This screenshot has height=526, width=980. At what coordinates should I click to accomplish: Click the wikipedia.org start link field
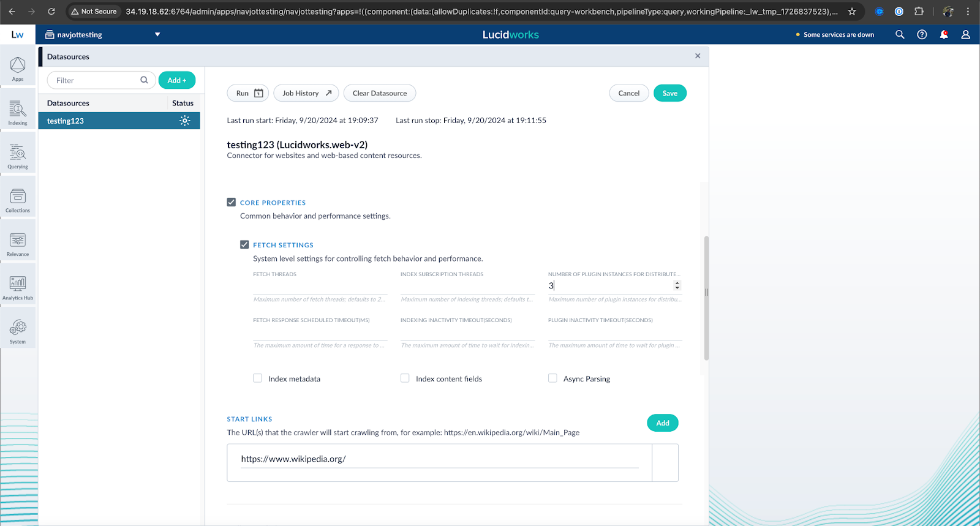click(x=439, y=459)
